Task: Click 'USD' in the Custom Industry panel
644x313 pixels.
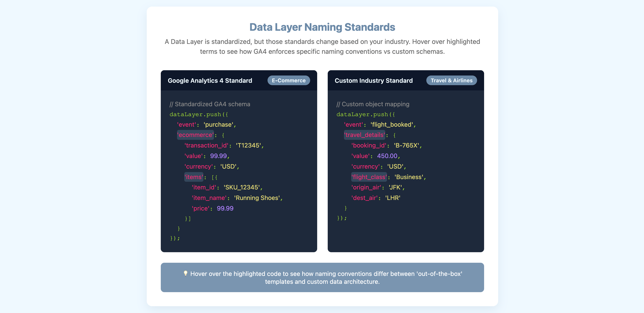Action: click(395, 166)
